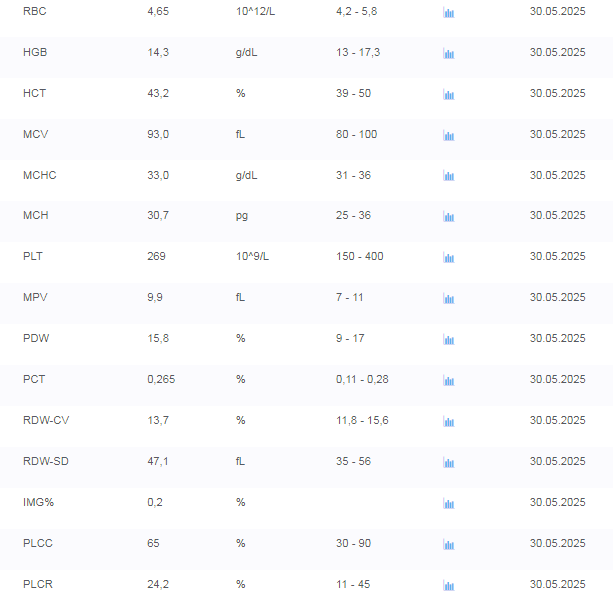Select the RDW-SD row label
The height and width of the screenshot is (609, 613).
click(x=46, y=461)
